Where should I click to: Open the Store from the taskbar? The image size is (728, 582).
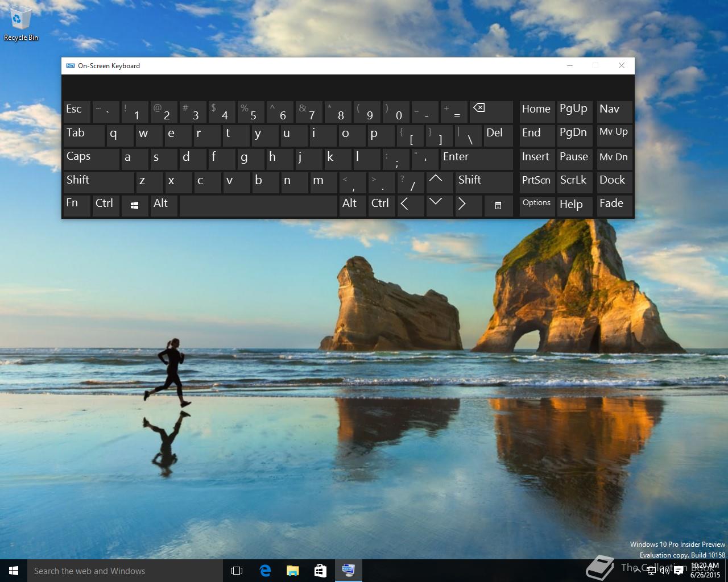320,571
